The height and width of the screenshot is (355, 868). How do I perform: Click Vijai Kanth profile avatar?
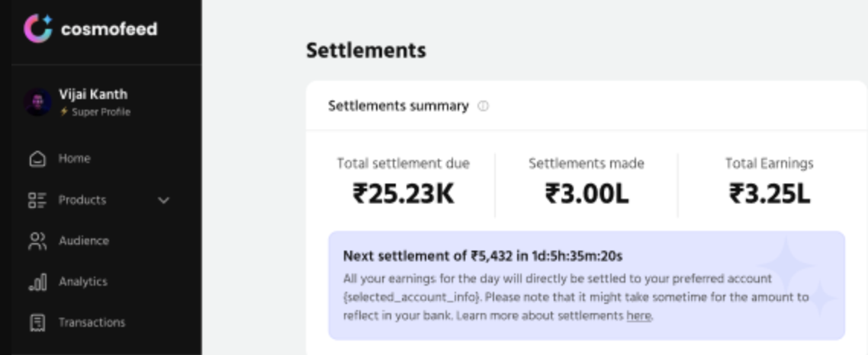(x=37, y=102)
